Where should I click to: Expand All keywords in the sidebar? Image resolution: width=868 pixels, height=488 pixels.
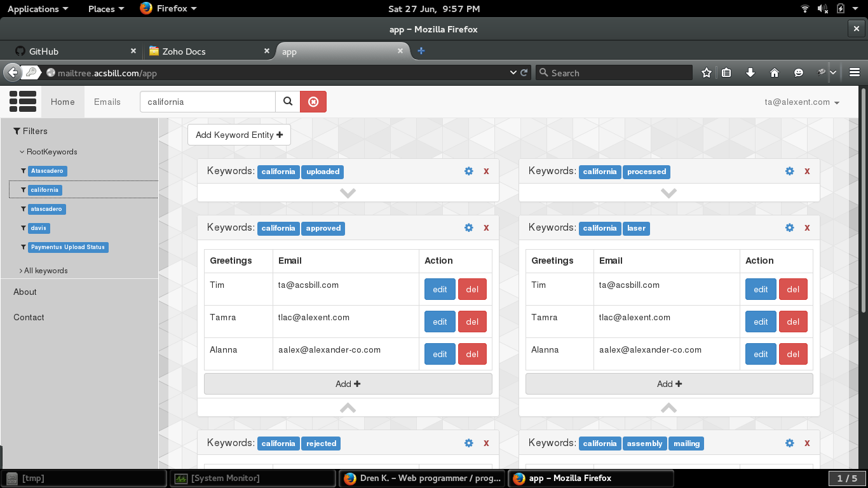click(x=45, y=271)
